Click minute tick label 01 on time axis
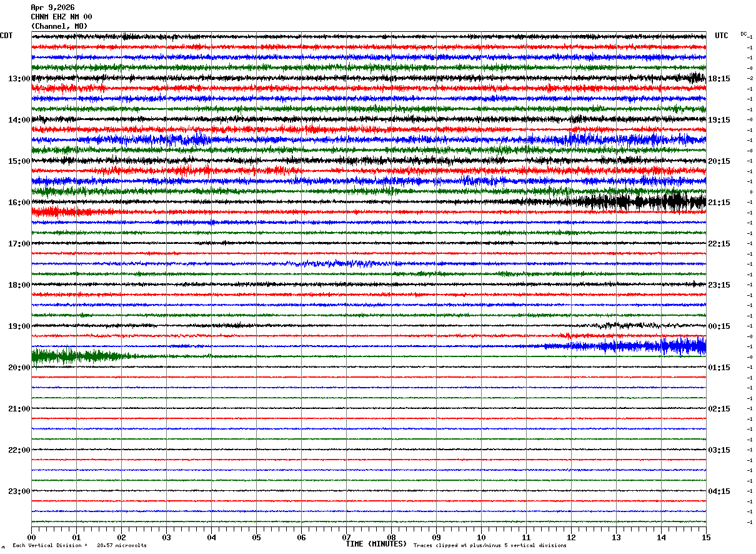756x554 pixels. [x=76, y=537]
